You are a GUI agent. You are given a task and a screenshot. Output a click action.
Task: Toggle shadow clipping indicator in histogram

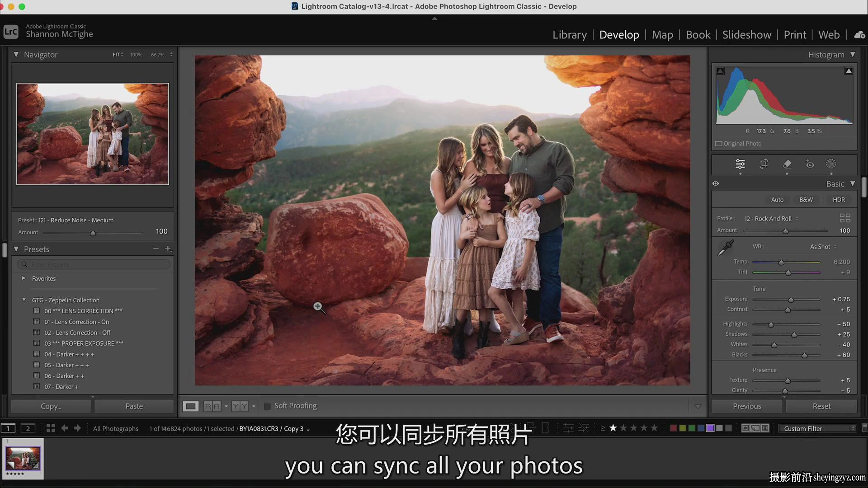point(721,71)
